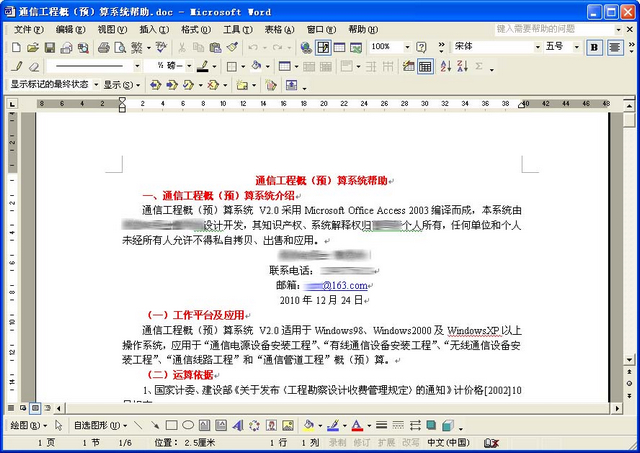The height and width of the screenshot is (453, 640).
Task: Sort ascending A to Z
Action: pyautogui.click(x=446, y=66)
